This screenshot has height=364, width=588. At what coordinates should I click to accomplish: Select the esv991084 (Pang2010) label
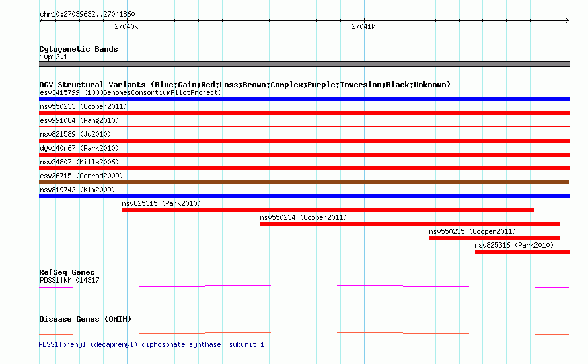[x=79, y=120]
